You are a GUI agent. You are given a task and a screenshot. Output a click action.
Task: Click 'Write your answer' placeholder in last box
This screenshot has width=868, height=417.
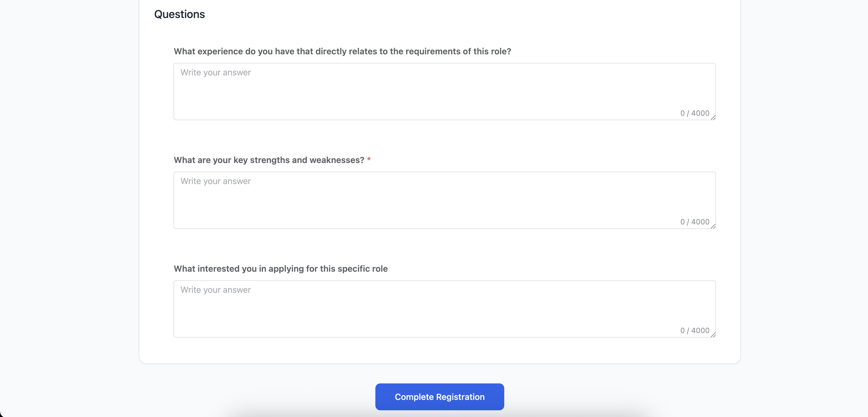tap(215, 290)
